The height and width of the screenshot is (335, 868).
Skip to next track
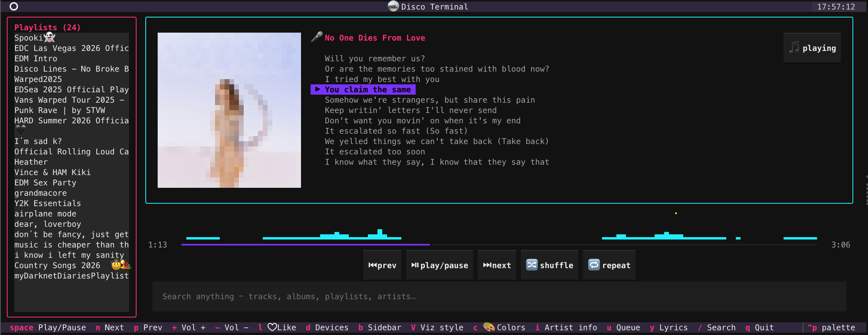497,265
